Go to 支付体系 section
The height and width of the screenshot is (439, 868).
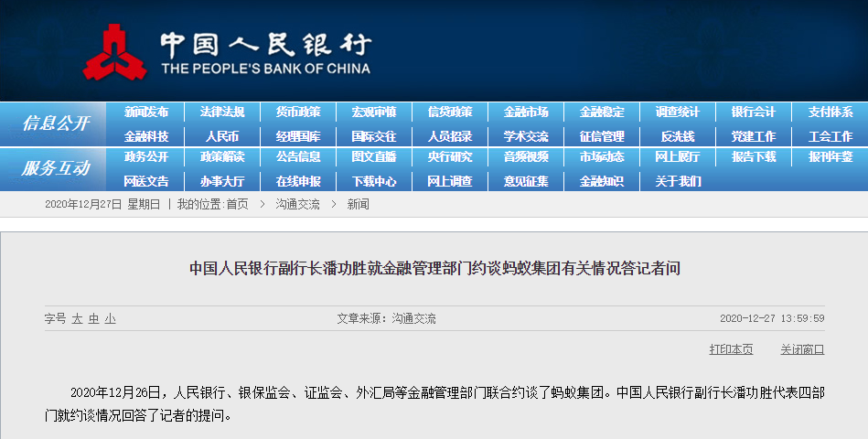pyautogui.click(x=830, y=112)
